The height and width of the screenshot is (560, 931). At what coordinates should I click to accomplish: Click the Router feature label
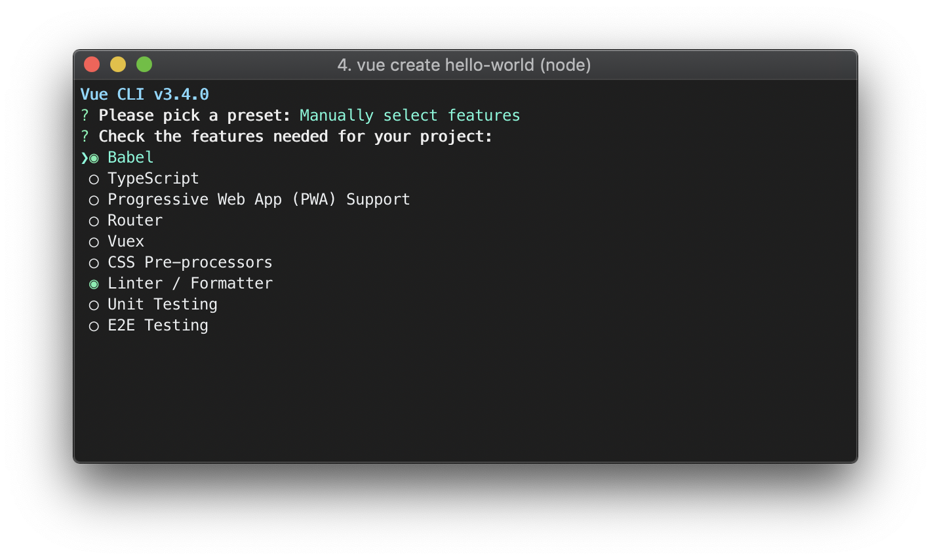coord(134,220)
